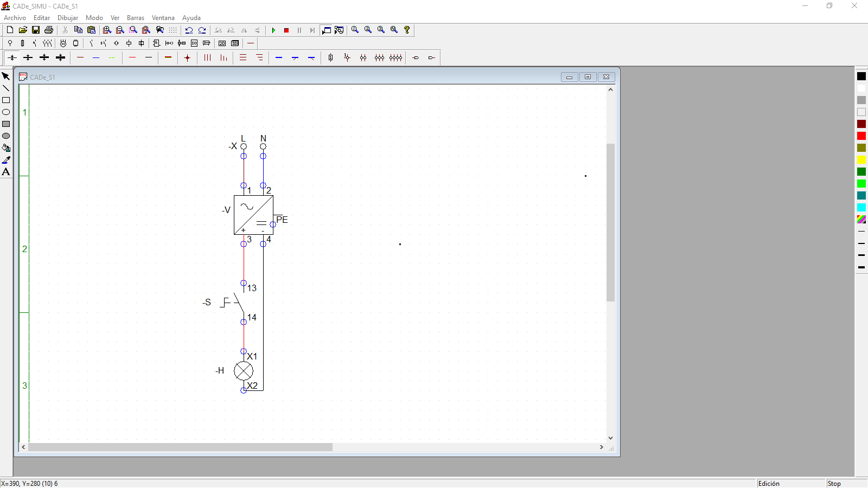The image size is (868, 488).
Task: Maximize the CADe_S1 document window
Action: 588,77
